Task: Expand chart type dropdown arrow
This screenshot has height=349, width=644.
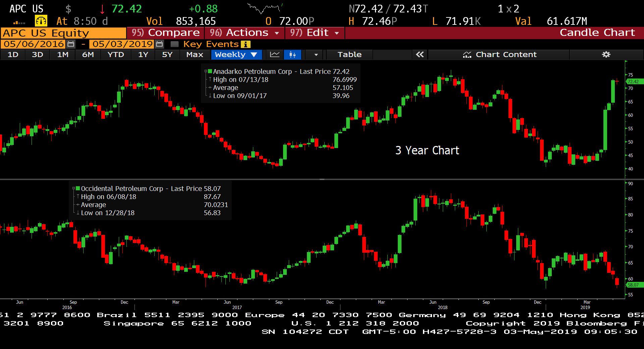Action: [316, 55]
